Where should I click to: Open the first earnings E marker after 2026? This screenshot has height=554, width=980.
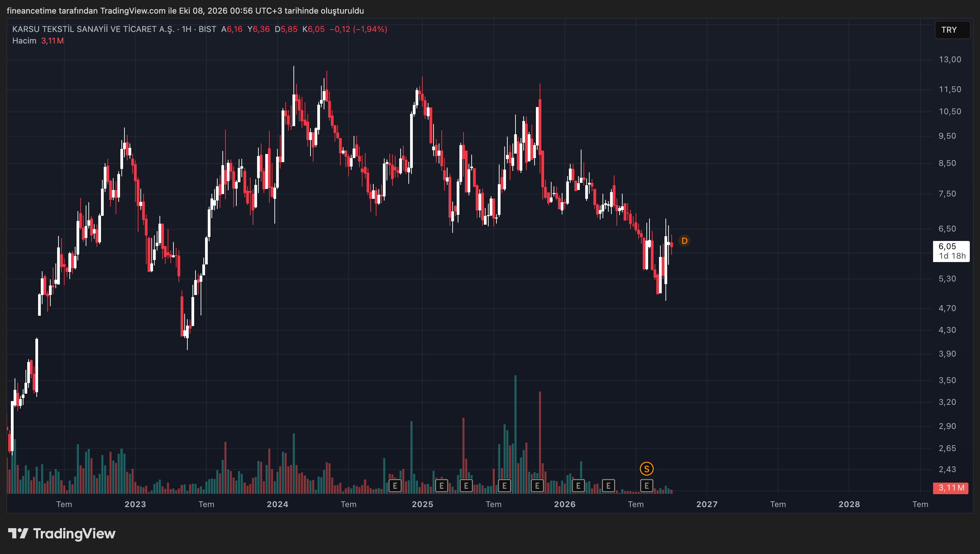pos(578,486)
